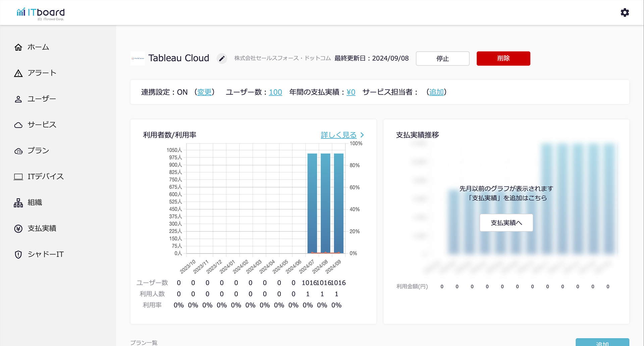This screenshot has width=644, height=346.
Task: Open the settings gear icon
Action: (625, 13)
